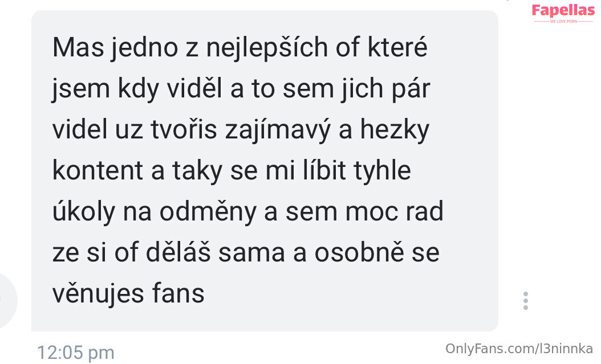Click the partial sender avatar circle
The image size is (601, 364).
tap(7, 300)
